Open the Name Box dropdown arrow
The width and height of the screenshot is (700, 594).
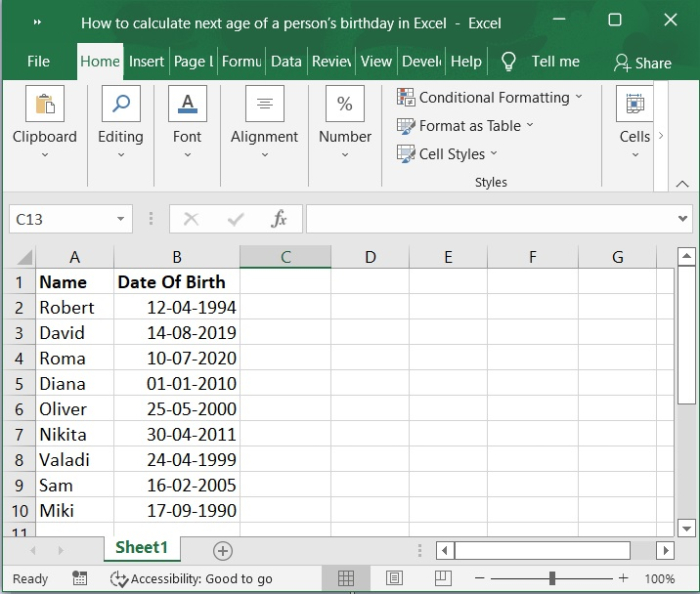(x=121, y=219)
